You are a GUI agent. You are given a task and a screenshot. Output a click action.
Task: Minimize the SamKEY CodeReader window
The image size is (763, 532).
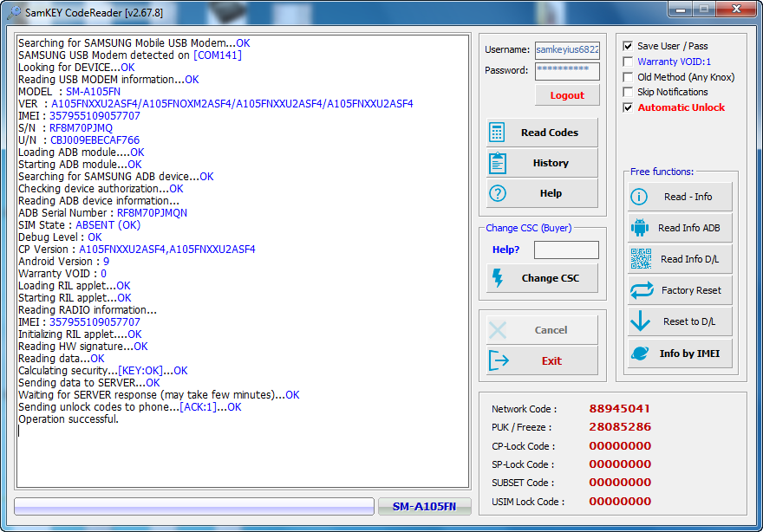click(x=681, y=10)
